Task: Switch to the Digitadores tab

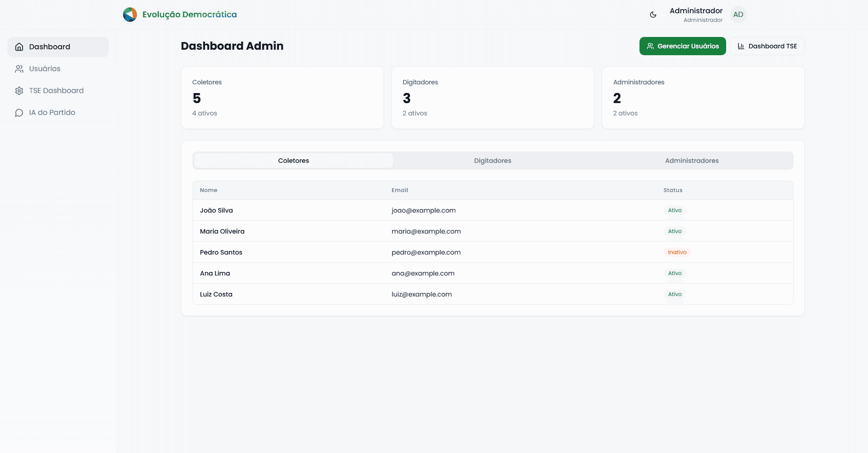Action: pyautogui.click(x=493, y=161)
